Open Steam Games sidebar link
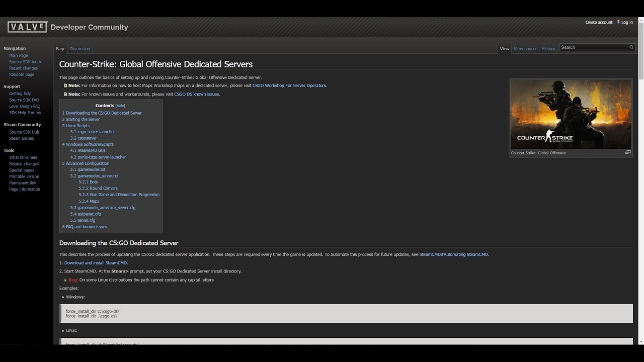644x362 pixels. [22, 138]
